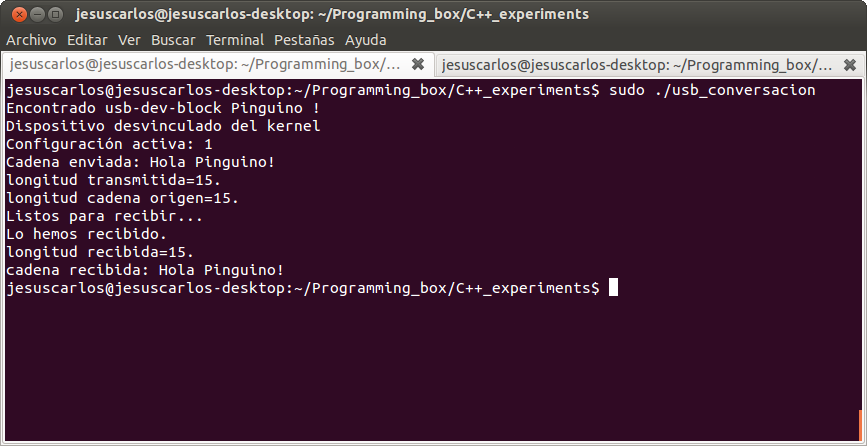Switch to the second terminal tab

(x=637, y=65)
